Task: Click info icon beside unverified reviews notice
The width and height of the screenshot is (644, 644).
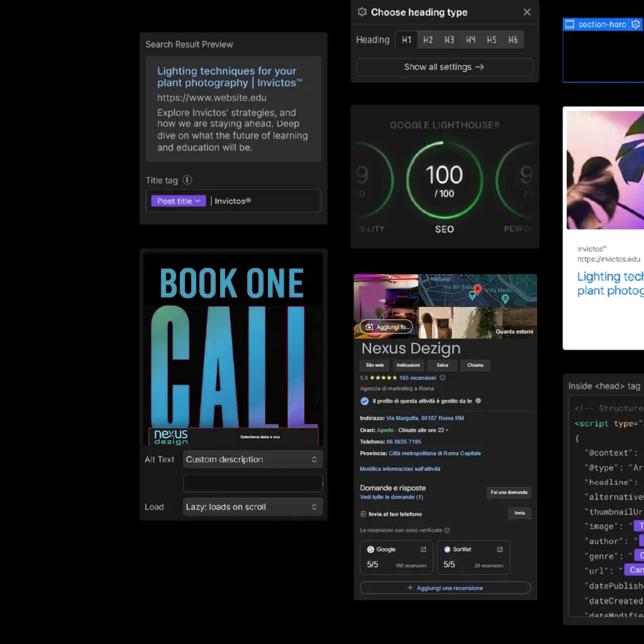Action: (447, 530)
